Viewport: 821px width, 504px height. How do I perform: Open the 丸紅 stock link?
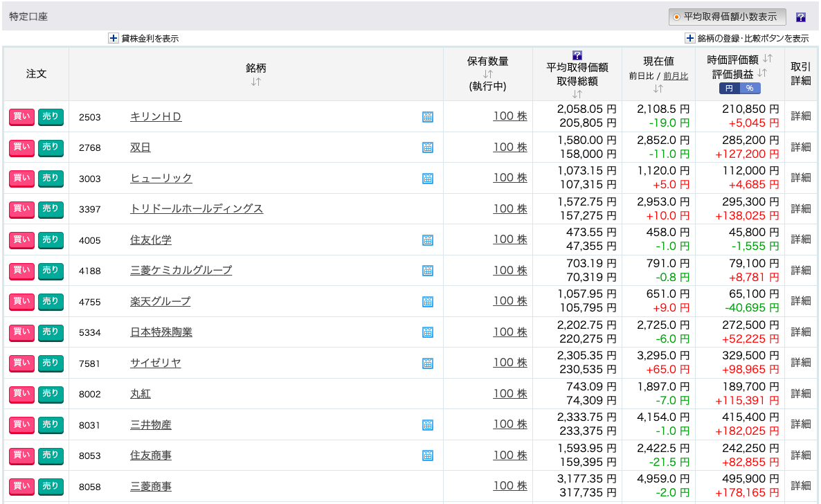coord(141,394)
